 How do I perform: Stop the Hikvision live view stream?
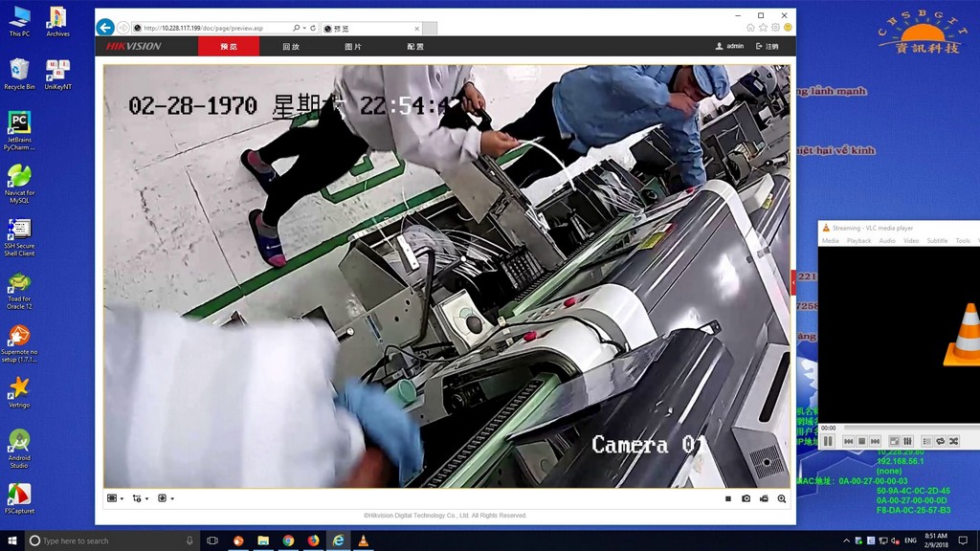click(x=728, y=498)
